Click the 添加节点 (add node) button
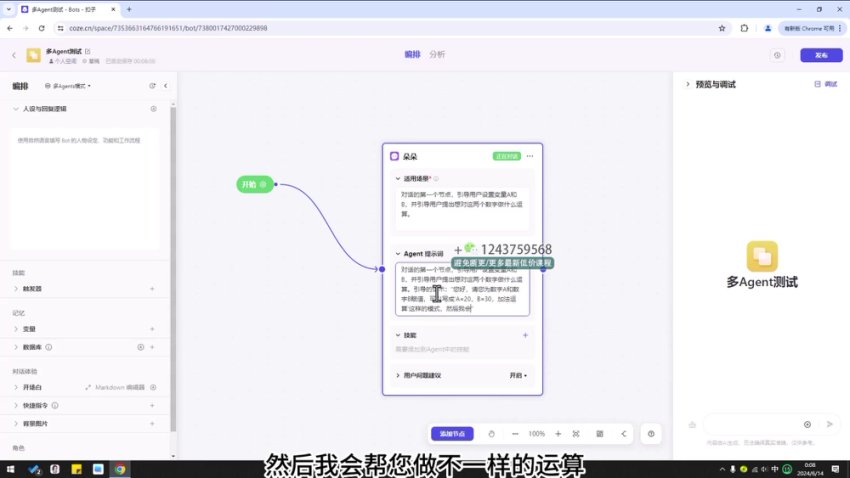850x478 pixels. 452,434
